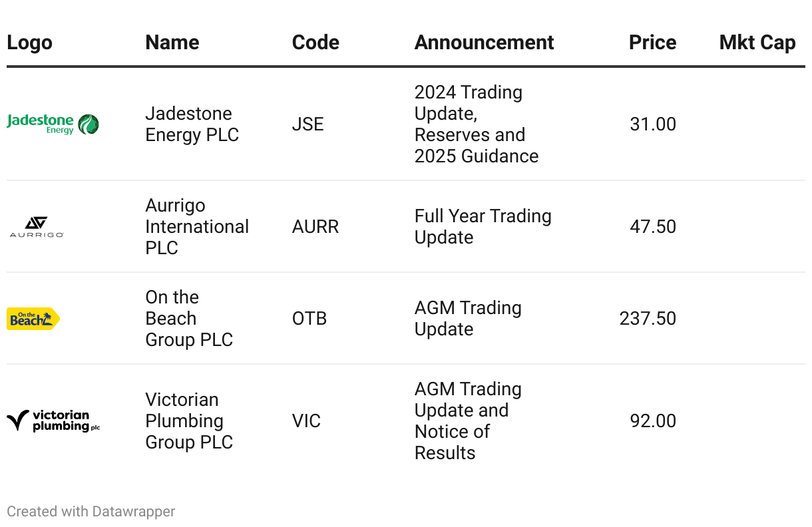Click the Price column header
This screenshot has width=812, height=527.
point(652,43)
